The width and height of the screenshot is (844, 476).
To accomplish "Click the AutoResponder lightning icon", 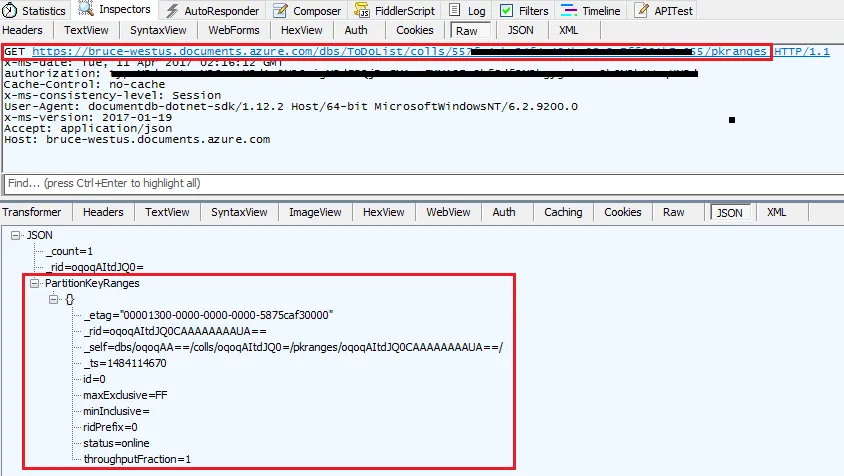I will click(x=172, y=10).
